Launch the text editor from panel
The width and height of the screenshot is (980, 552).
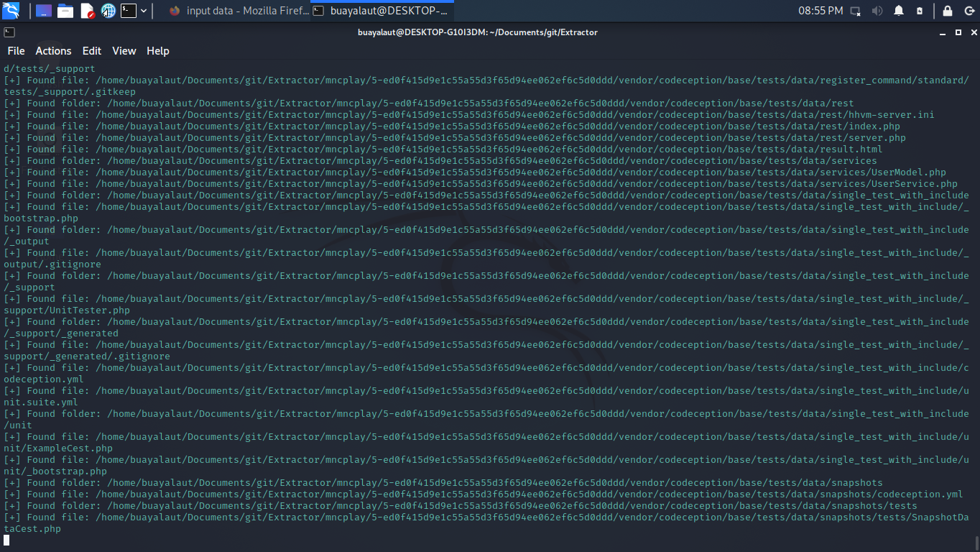tap(87, 11)
